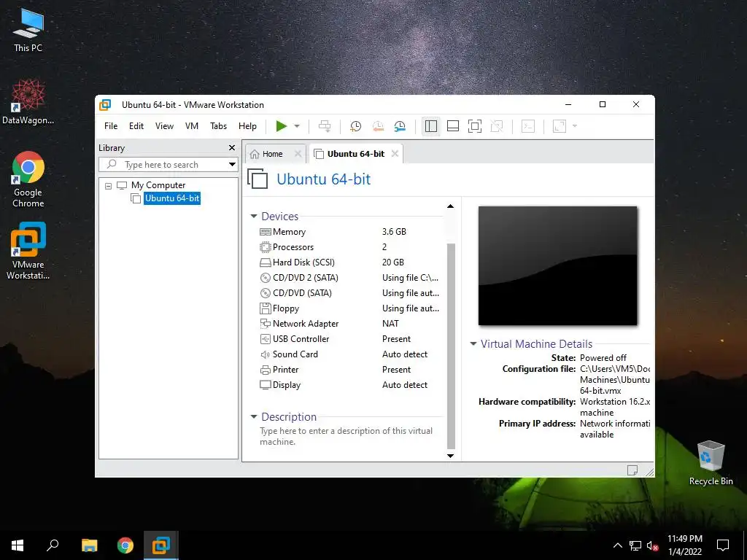Image resolution: width=747 pixels, height=560 pixels.
Task: Close the Home tab
Action: [298, 154]
